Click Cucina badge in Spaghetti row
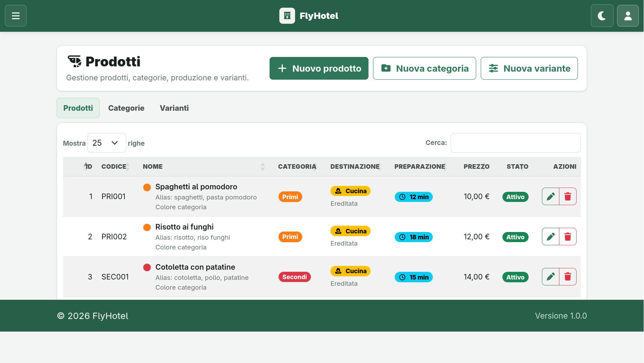Image resolution: width=644 pixels, height=363 pixels. [x=350, y=191]
